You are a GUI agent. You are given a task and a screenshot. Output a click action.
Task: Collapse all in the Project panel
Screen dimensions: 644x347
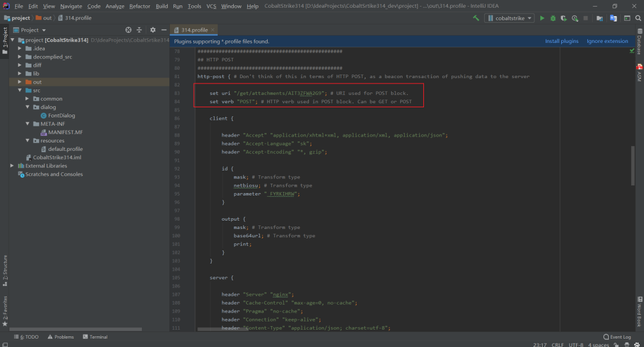coord(139,30)
